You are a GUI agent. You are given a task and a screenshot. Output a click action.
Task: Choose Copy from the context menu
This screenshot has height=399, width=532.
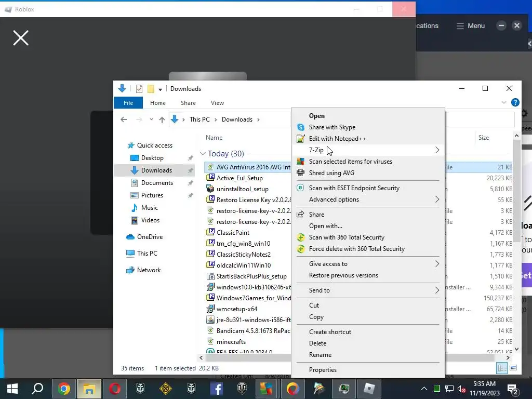click(x=368, y=317)
